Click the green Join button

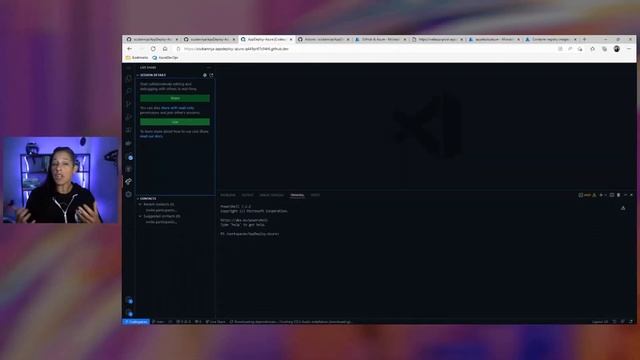coord(175,122)
